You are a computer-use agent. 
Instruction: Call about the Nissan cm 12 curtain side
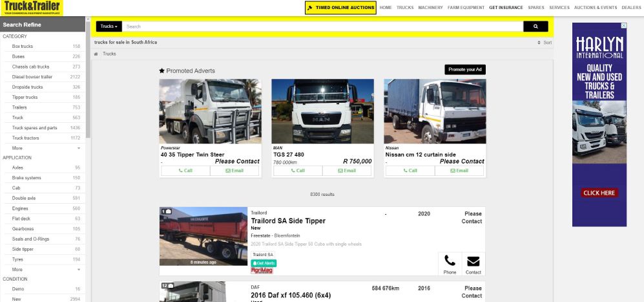point(410,171)
